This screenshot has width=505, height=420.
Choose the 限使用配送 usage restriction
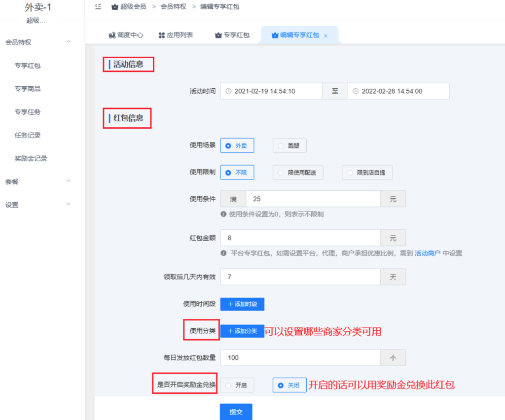click(298, 173)
